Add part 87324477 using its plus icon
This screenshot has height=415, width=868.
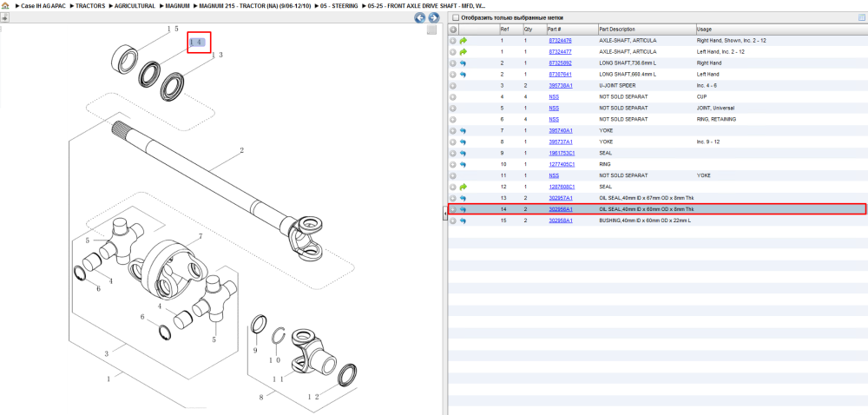pyautogui.click(x=453, y=51)
